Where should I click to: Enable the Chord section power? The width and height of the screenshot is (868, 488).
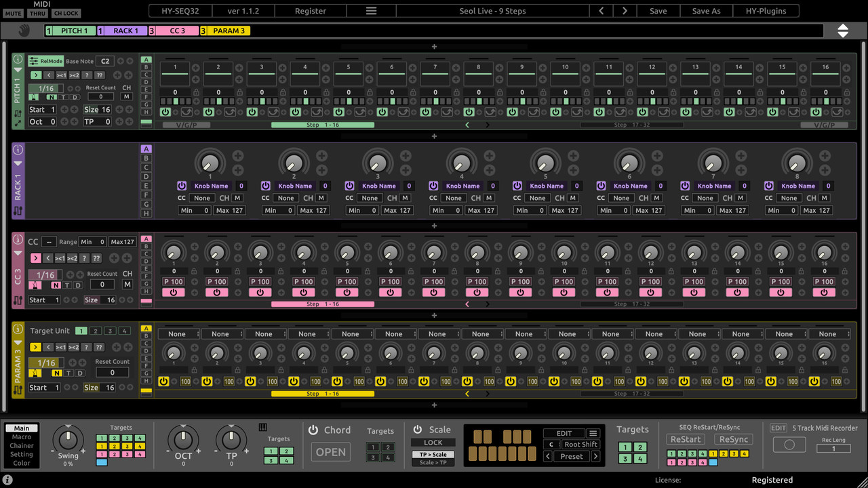(313, 430)
